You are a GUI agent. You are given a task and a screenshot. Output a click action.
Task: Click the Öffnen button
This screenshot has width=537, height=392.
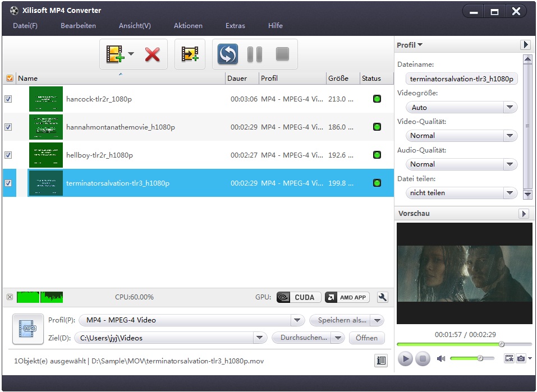(x=366, y=338)
